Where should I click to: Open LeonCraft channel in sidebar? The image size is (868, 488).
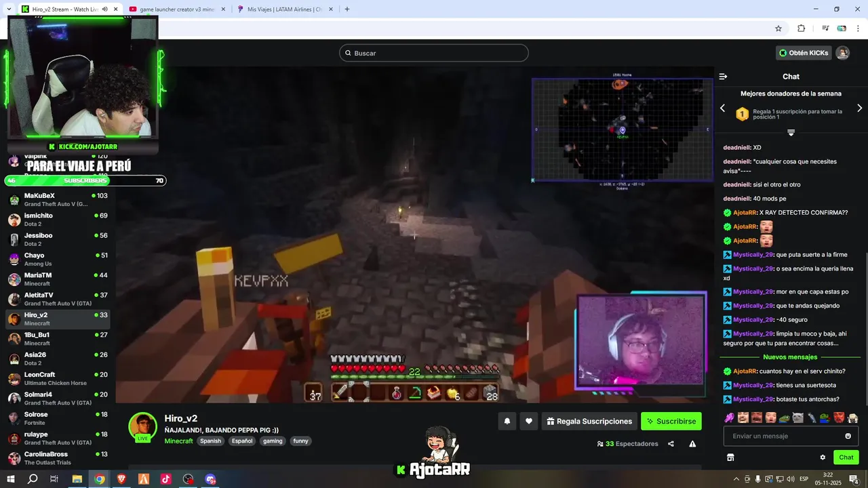pos(58,378)
